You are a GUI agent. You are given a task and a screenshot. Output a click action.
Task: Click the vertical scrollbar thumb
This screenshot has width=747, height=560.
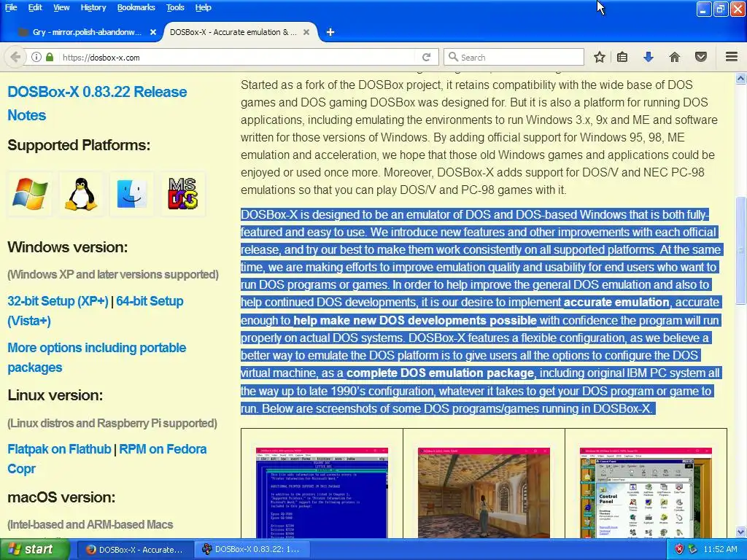coord(741,250)
